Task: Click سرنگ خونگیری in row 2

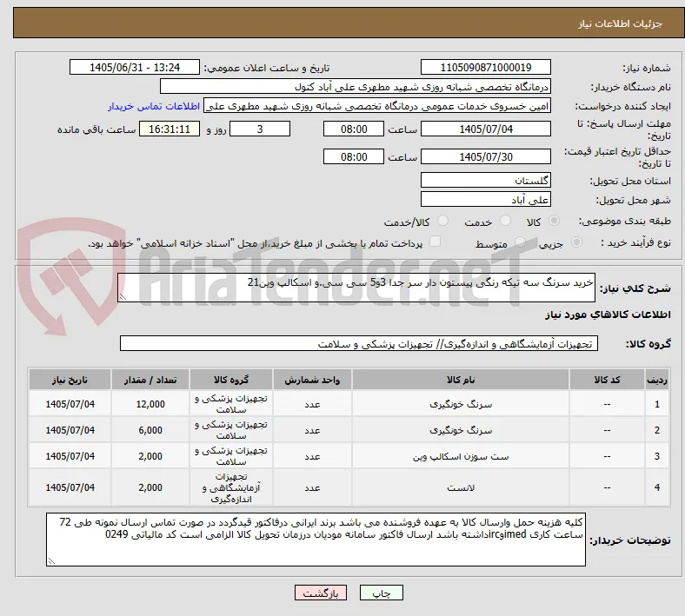Action: coord(461,430)
